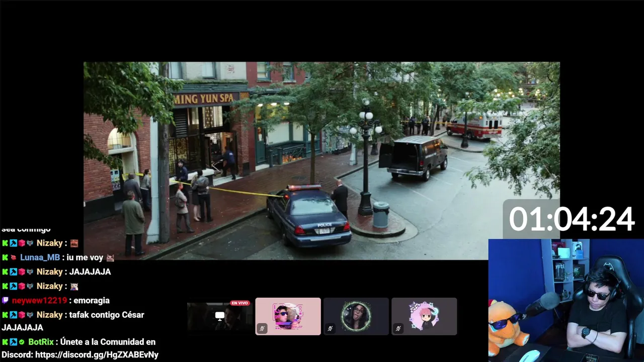Click the streamer webcam feed
The height and width of the screenshot is (362, 644).
pyautogui.click(x=566, y=300)
